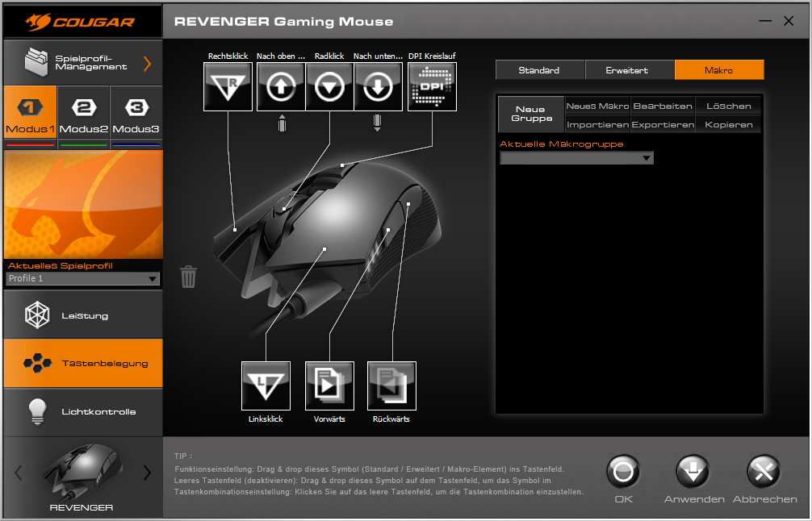This screenshot has width=812, height=521.
Task: Click the Neue Gruppe button
Action: pos(529,114)
